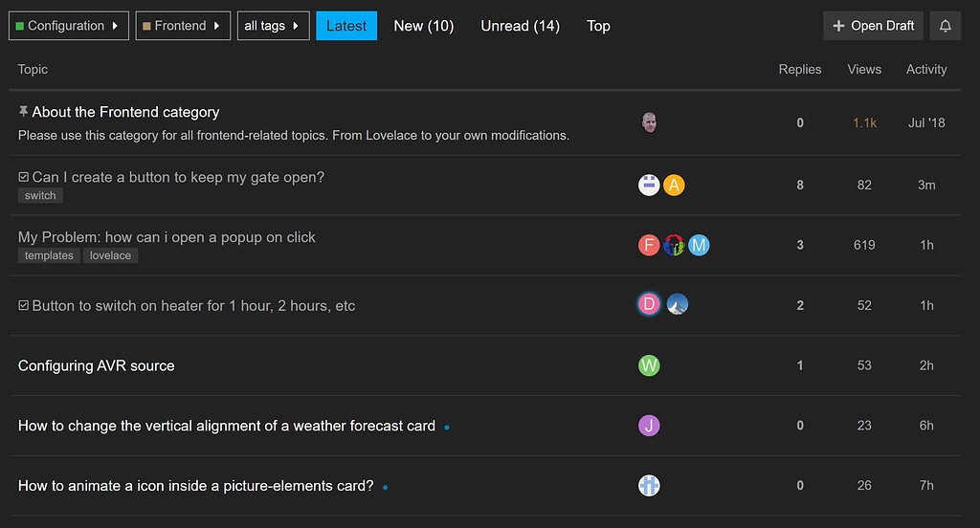Click the new-post dot after weather forecast card title

click(x=447, y=428)
